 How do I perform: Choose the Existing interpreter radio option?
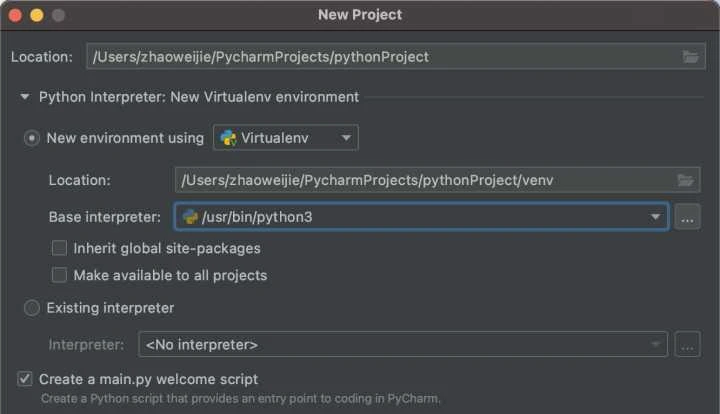32,308
